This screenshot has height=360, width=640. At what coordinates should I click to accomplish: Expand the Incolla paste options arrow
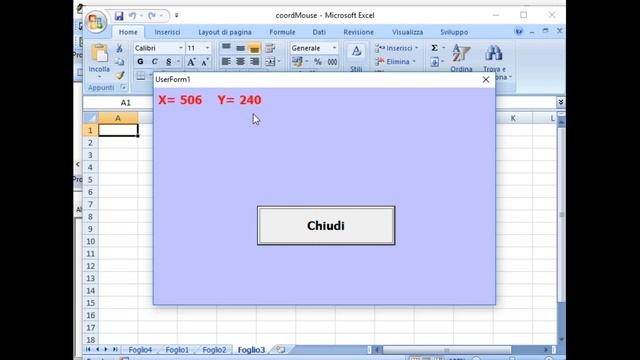coord(99,77)
